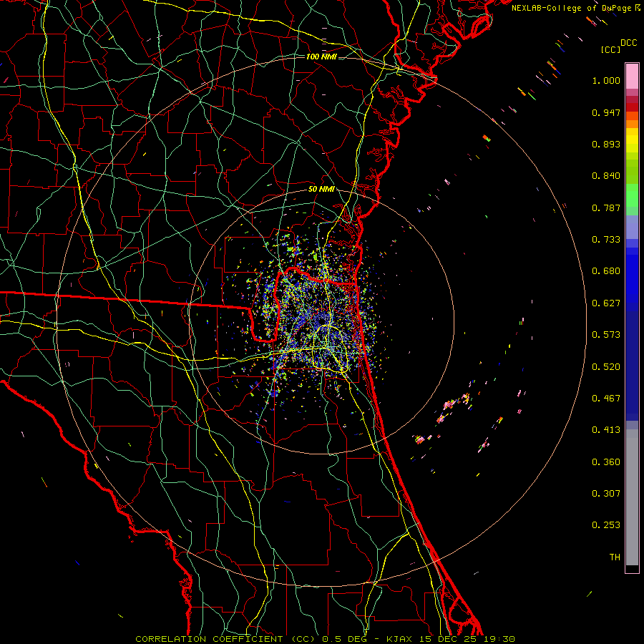Click the 0.627 legend value
The width and height of the screenshot is (644, 644).
(606, 303)
